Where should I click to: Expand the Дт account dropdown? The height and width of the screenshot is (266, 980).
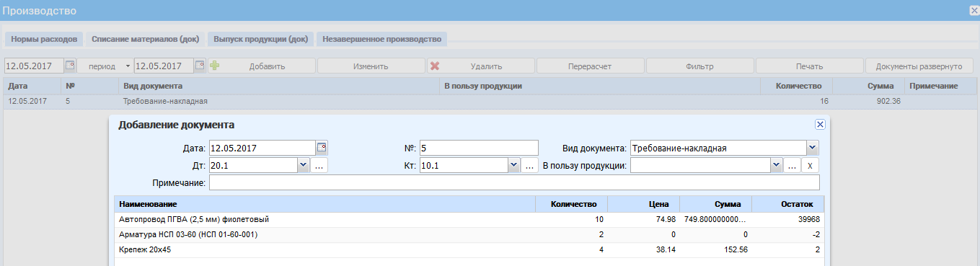coord(304,166)
